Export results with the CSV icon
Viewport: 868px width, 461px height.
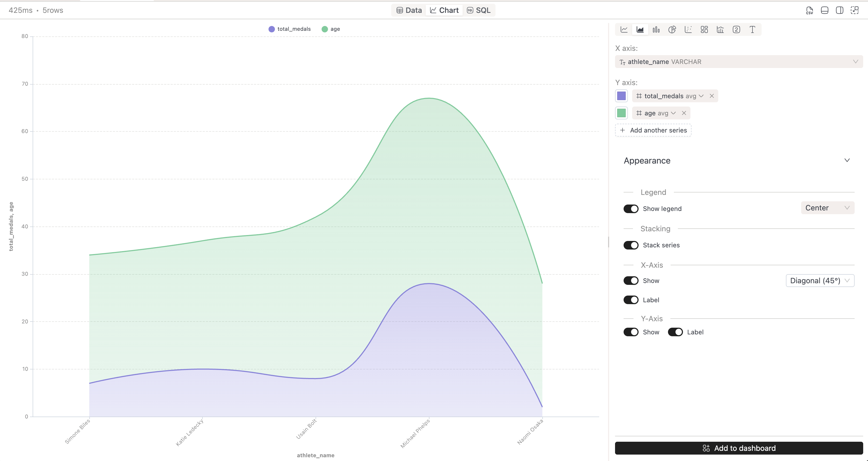pos(809,10)
